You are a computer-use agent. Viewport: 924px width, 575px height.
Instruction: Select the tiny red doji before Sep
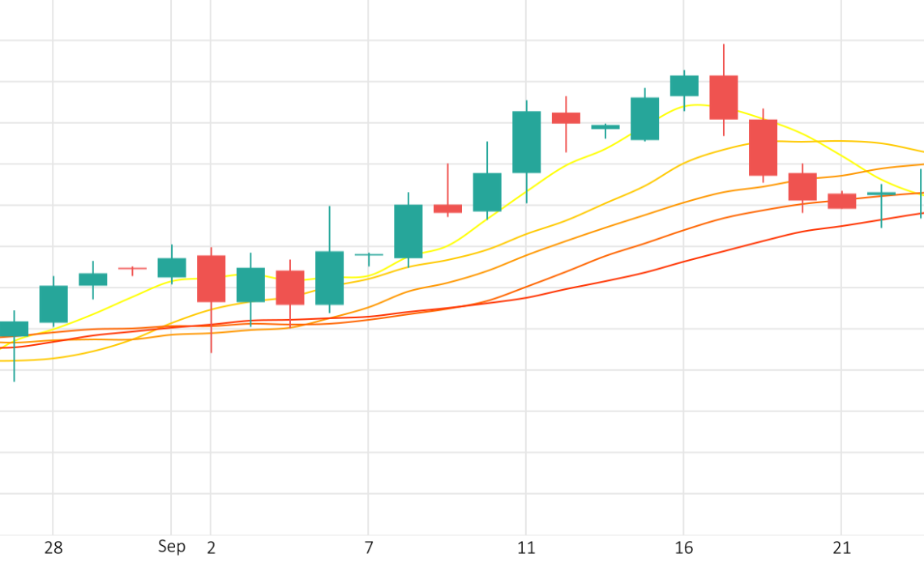click(132, 268)
